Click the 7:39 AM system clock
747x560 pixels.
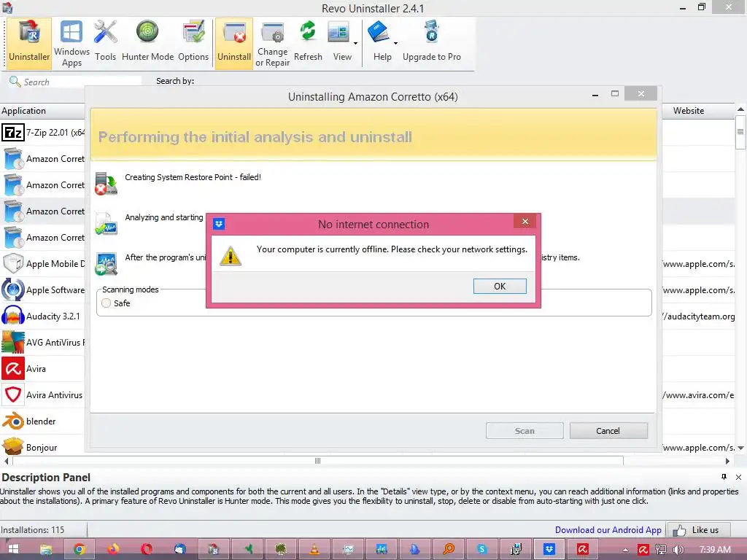pos(715,550)
